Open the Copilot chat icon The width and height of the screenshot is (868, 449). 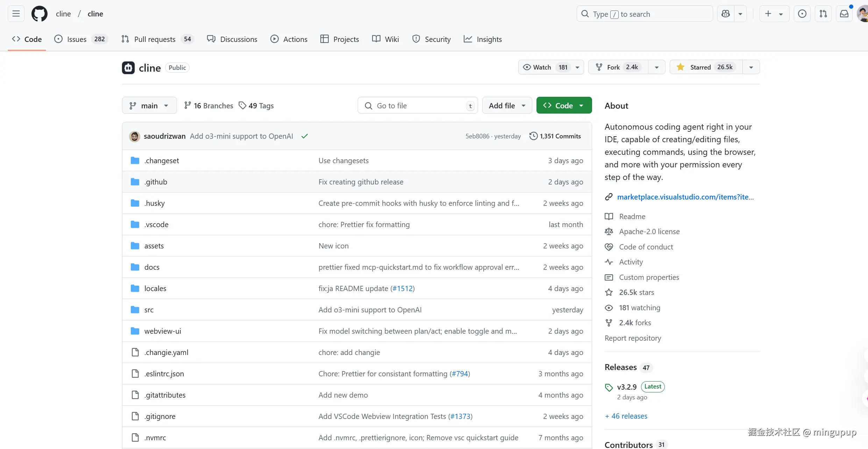[726, 14]
